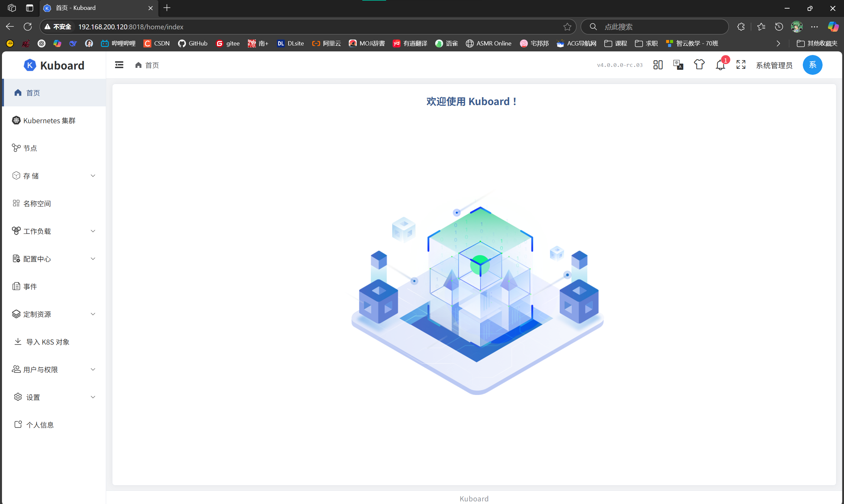Bookmark this page with star icon
Screen dimensions: 844x504
pyautogui.click(x=567, y=26)
